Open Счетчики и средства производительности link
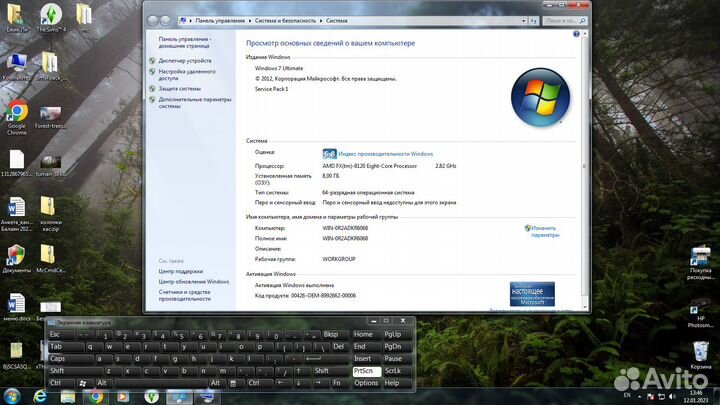720x405 pixels. [x=185, y=295]
